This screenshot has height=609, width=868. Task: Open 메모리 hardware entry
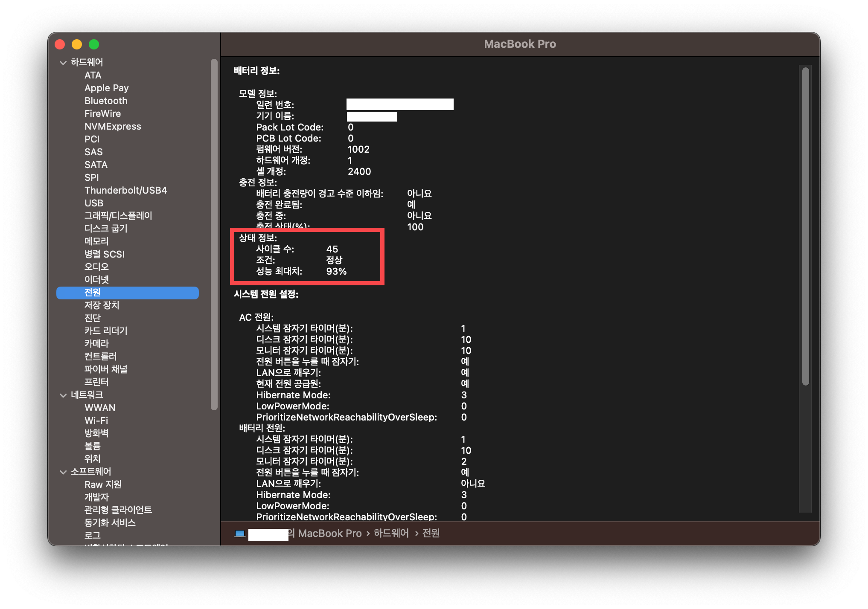(x=96, y=241)
